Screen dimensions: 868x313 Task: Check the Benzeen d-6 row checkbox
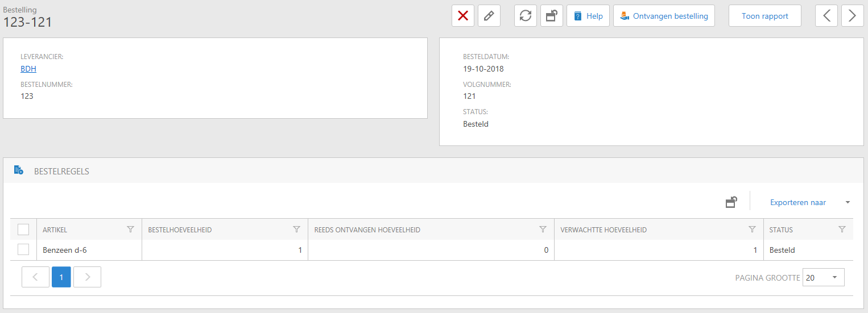[x=23, y=249]
